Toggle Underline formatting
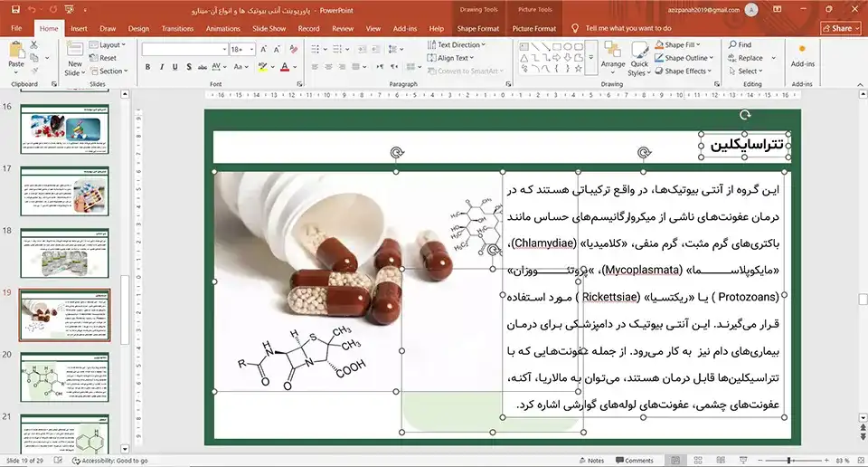Viewport: 868px width, 467px height. [175, 66]
